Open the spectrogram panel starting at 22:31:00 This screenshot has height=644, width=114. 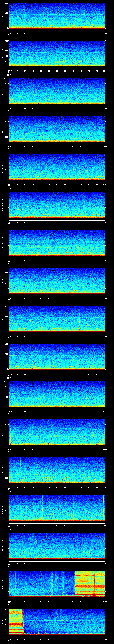57,91
